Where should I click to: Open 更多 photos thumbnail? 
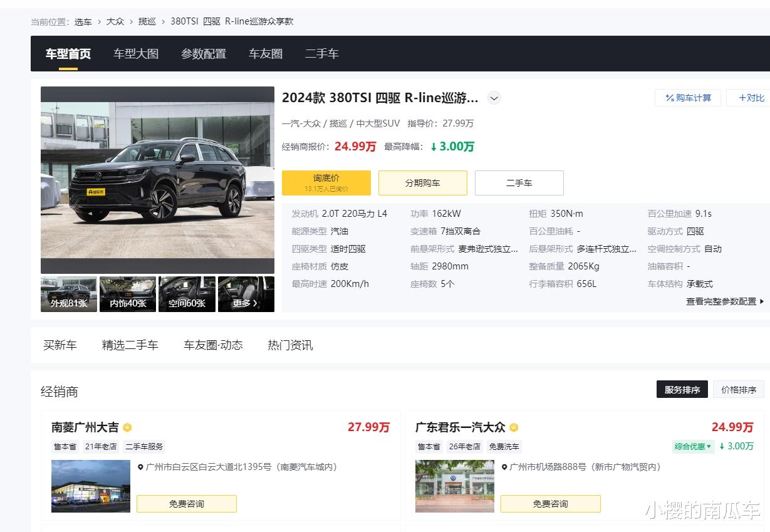pos(246,294)
